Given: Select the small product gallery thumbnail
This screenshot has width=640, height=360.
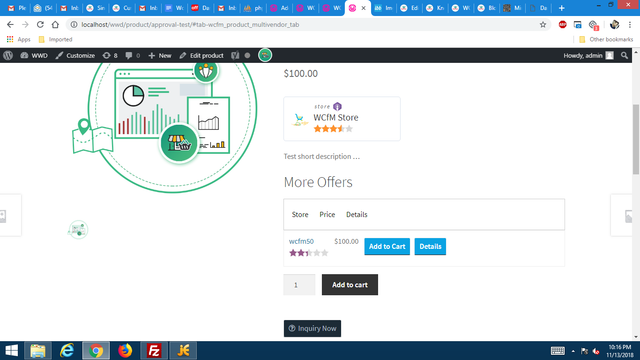Looking at the screenshot, I should (x=78, y=229).
